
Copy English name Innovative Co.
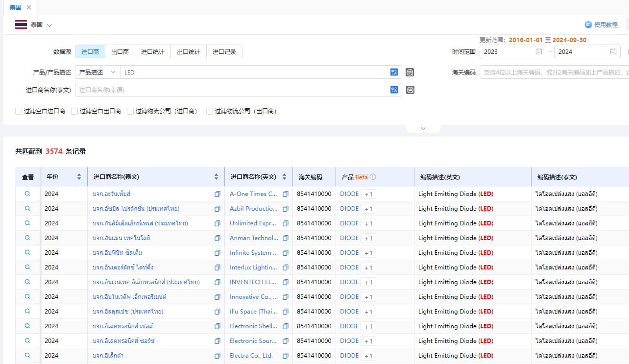(x=286, y=297)
